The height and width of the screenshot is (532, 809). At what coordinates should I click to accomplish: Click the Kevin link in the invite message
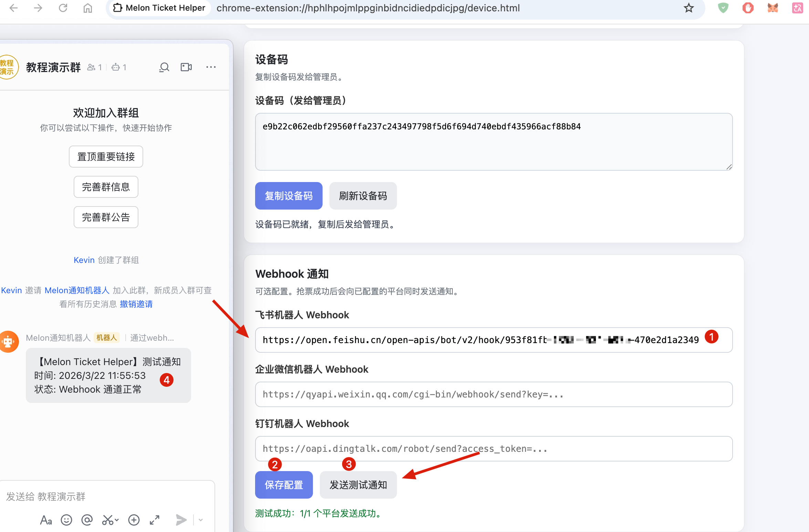coord(11,290)
